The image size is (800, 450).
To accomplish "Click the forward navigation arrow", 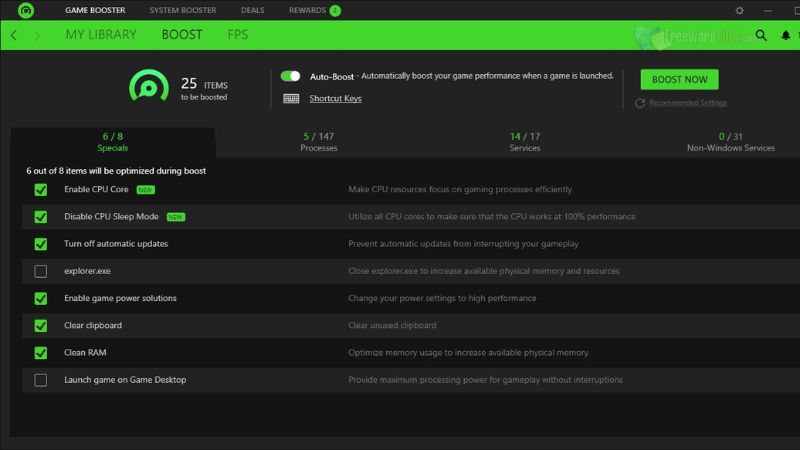I will 37,35.
